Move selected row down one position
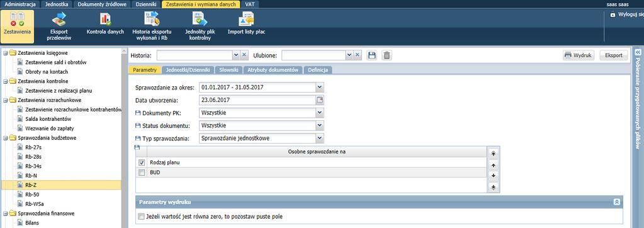644x228 pixels. [494, 176]
